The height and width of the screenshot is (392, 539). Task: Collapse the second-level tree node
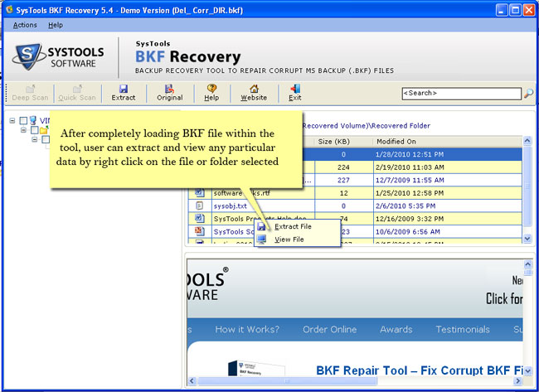(23, 130)
